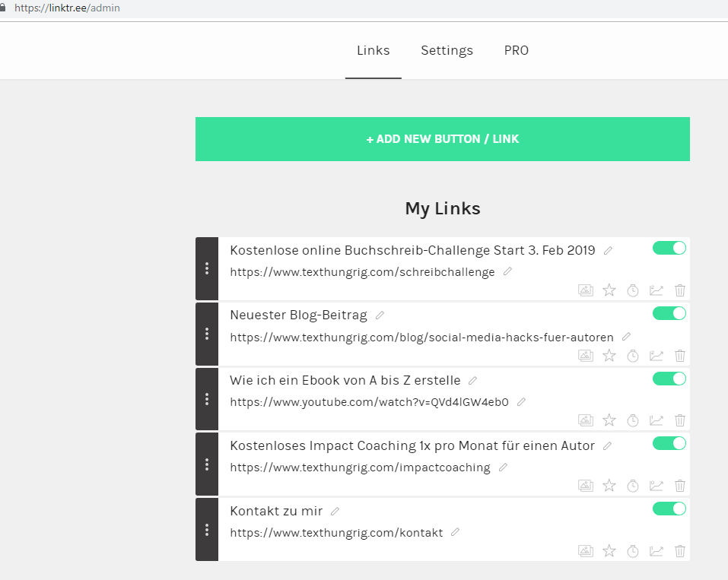Click the browser address bar linktr.ee/admin

(67, 8)
